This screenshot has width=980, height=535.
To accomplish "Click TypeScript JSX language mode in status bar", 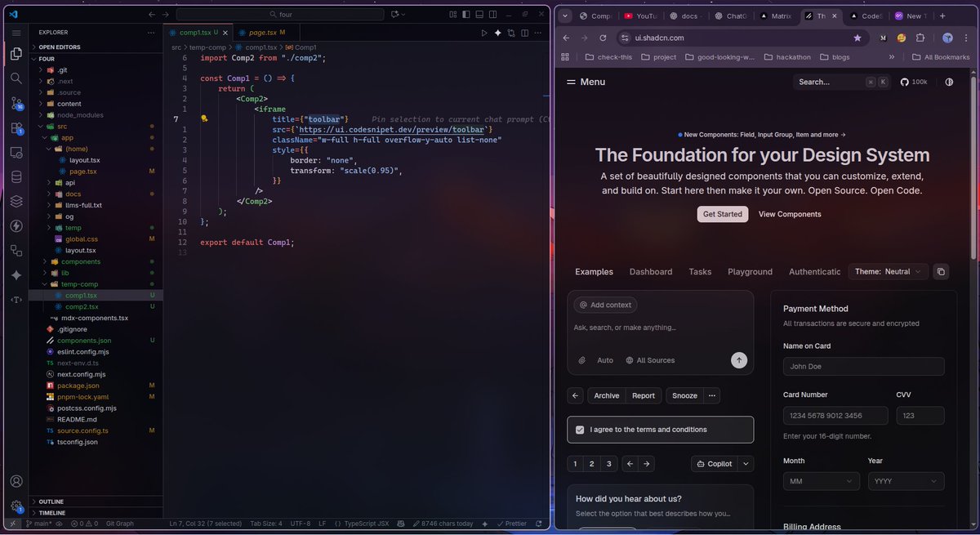I will [x=366, y=524].
